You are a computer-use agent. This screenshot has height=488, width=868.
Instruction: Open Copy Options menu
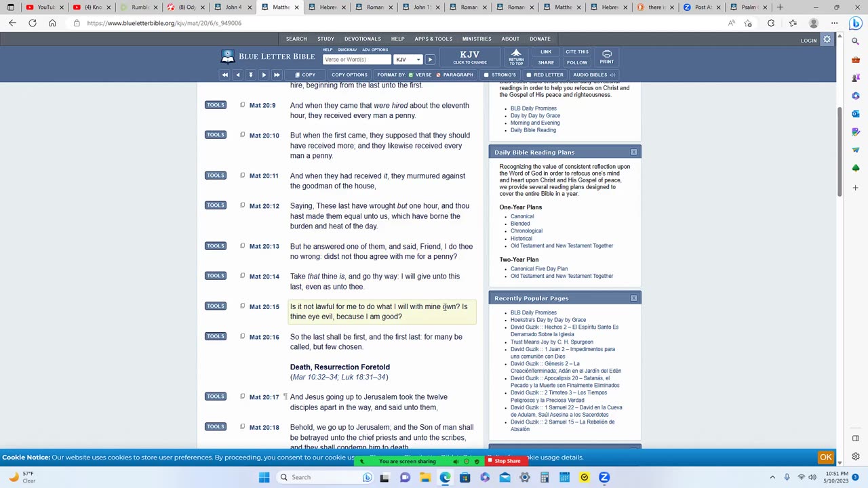(x=349, y=75)
